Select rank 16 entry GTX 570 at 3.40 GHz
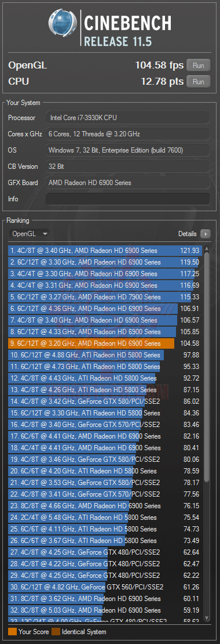The image size is (220, 644). point(105,424)
